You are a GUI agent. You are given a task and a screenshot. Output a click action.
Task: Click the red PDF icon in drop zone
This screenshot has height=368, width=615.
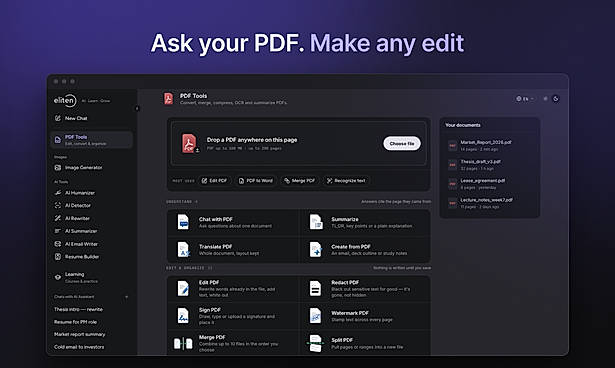click(189, 143)
